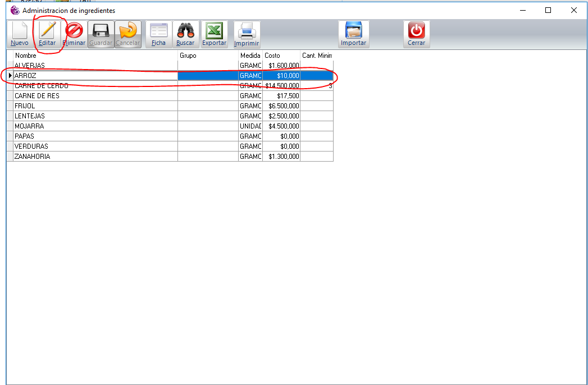Print using the Imprimir printer icon
This screenshot has height=385, width=588.
[247, 30]
